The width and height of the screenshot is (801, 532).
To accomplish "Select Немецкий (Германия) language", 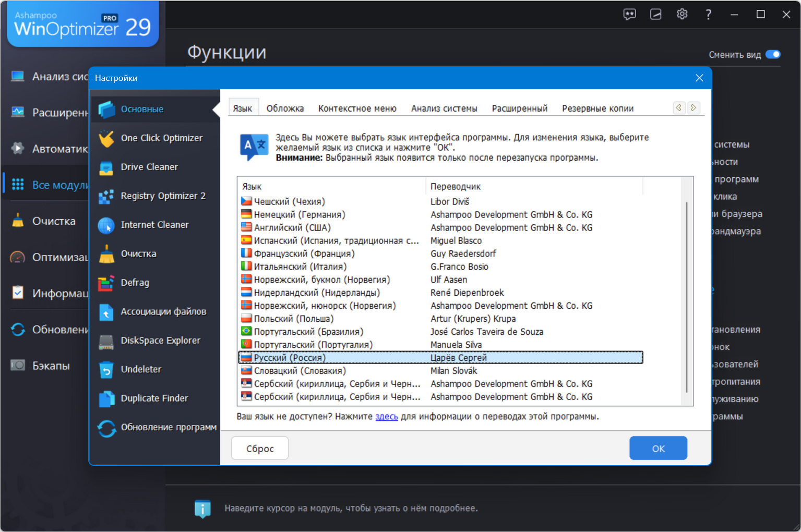I will pos(440,215).
